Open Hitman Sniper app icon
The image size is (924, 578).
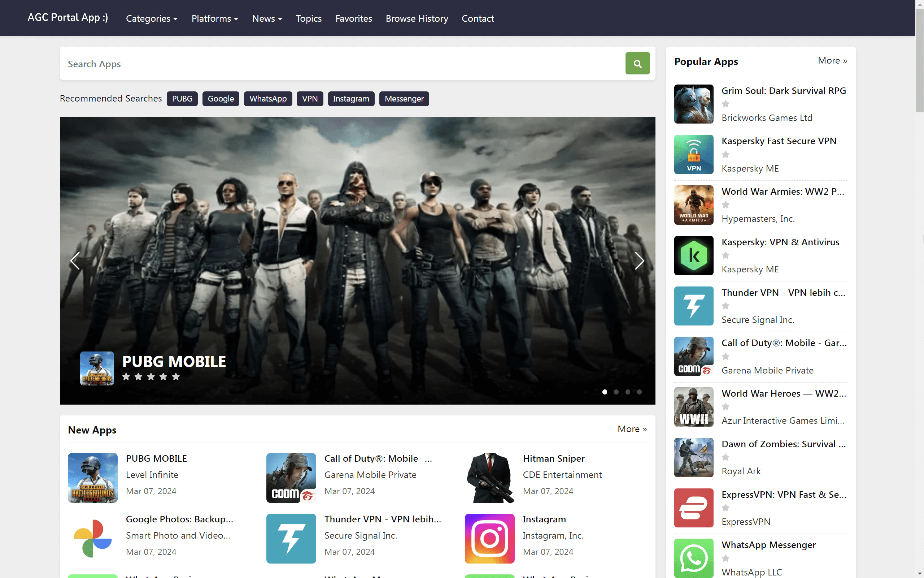(x=489, y=478)
